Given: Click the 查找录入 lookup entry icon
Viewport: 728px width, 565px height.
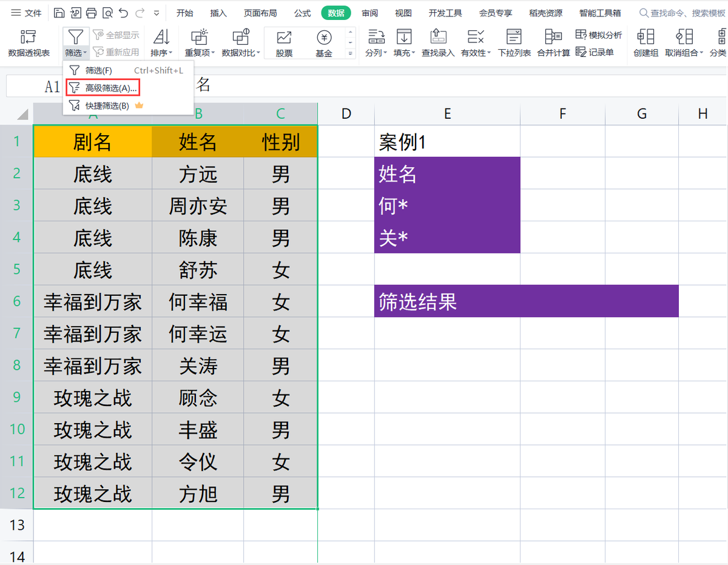Looking at the screenshot, I should [438, 42].
